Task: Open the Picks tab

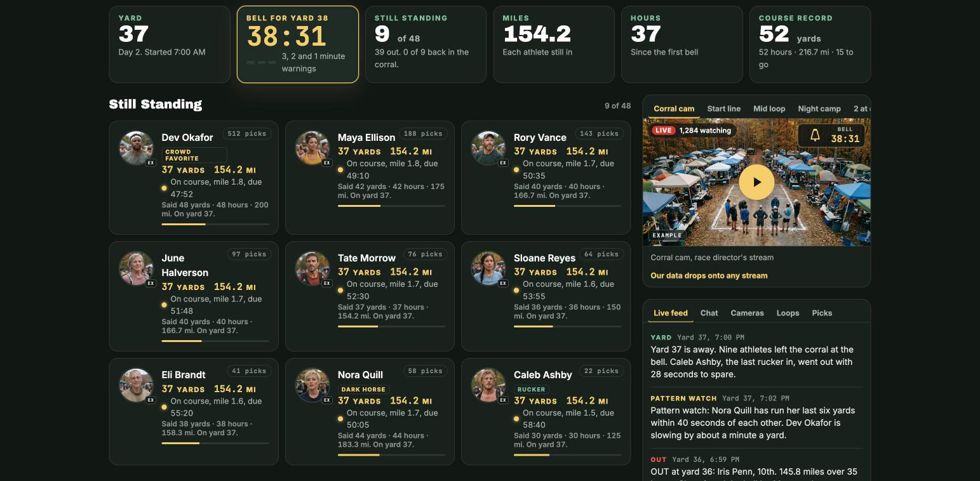Action: point(822,313)
